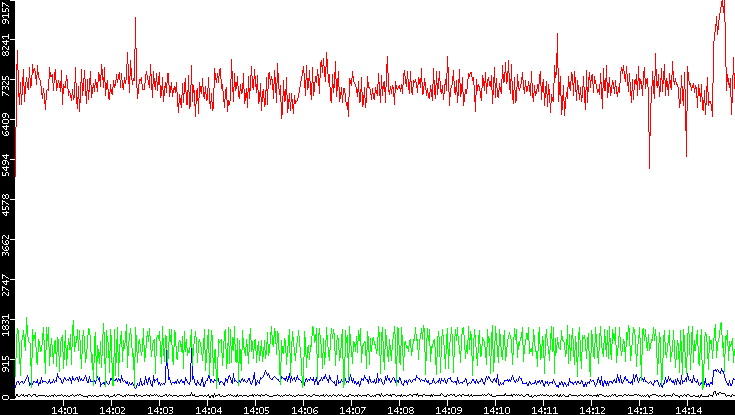The width and height of the screenshot is (735, 415).
Task: Click the 14:11 time axis label
Action: (544, 411)
